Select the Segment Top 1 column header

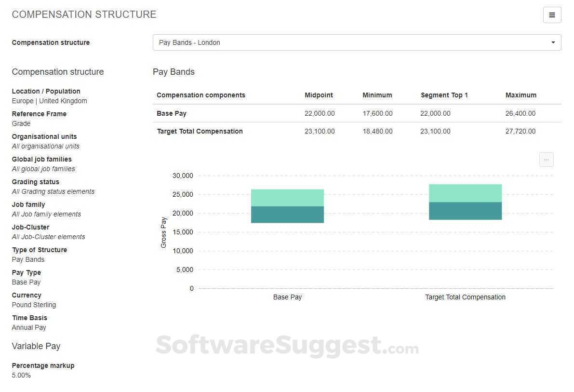(x=444, y=95)
